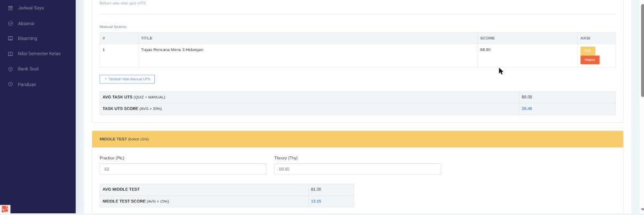Screen dimensions: 644x215
Task: Click the TASK UTS SCORE row label
Action: tap(132, 109)
